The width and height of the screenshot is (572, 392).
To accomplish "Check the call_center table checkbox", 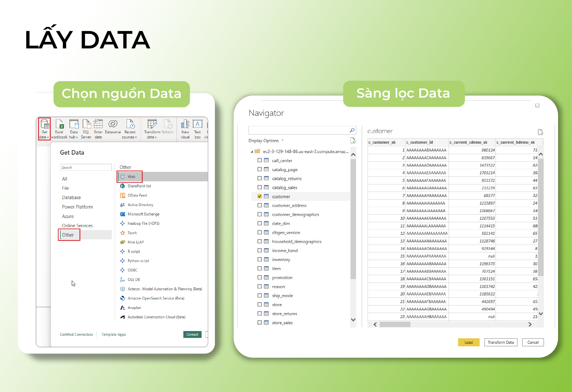I will [259, 160].
